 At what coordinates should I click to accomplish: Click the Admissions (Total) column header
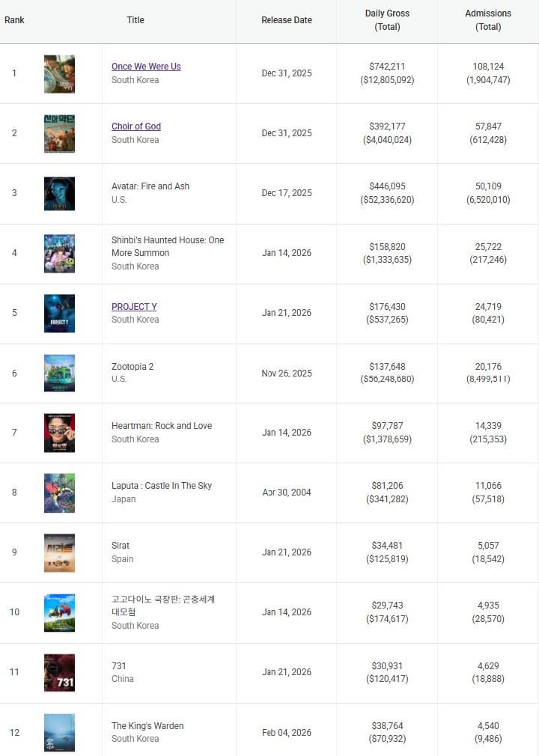(x=488, y=20)
